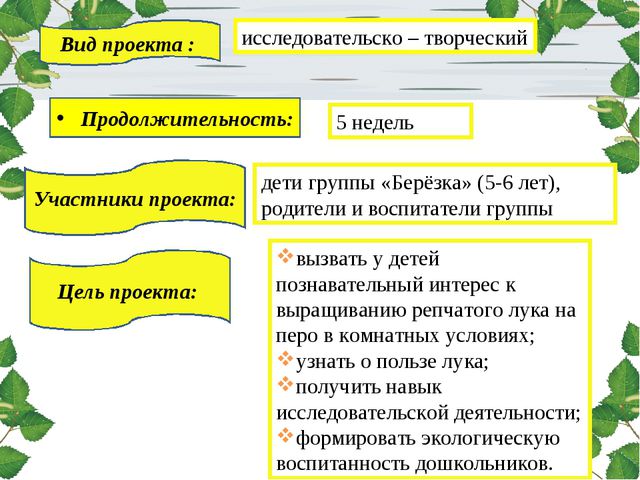Click the line 'родители и воспитатели группы'
The height and width of the screenshot is (480, 640).
tap(407, 209)
